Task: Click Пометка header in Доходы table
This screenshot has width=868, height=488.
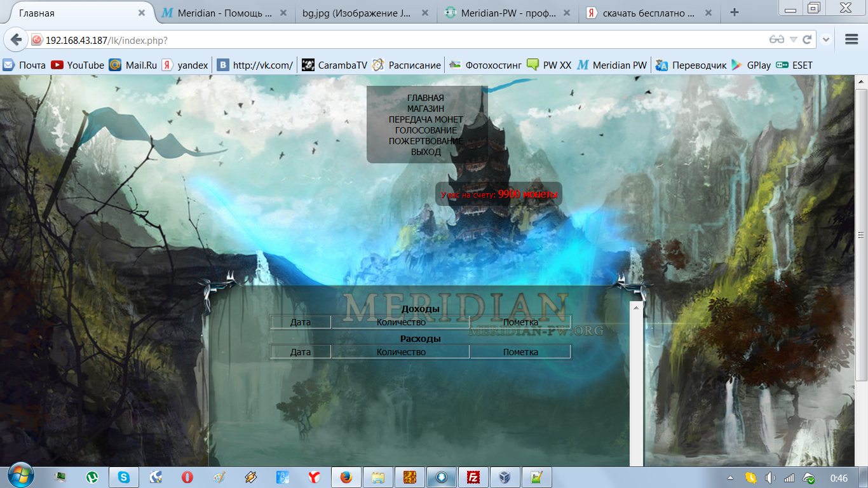Action: [520, 322]
